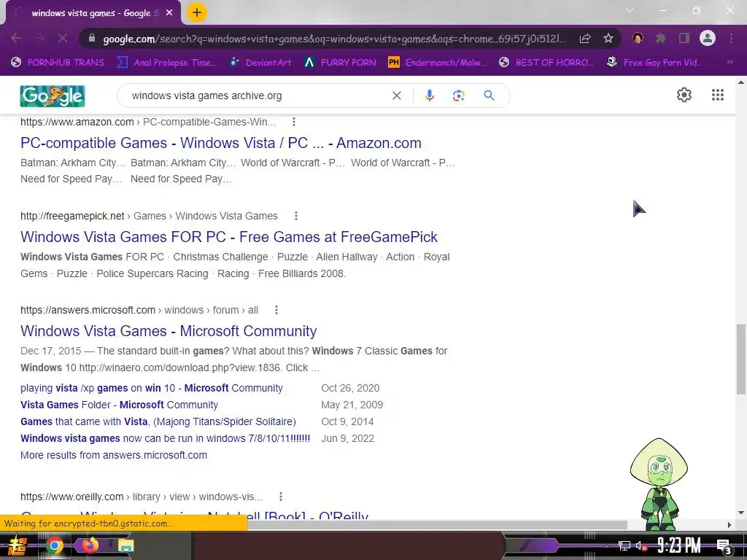
Task: Open Windows Vista Games Microsoft Community
Action: coord(169,331)
